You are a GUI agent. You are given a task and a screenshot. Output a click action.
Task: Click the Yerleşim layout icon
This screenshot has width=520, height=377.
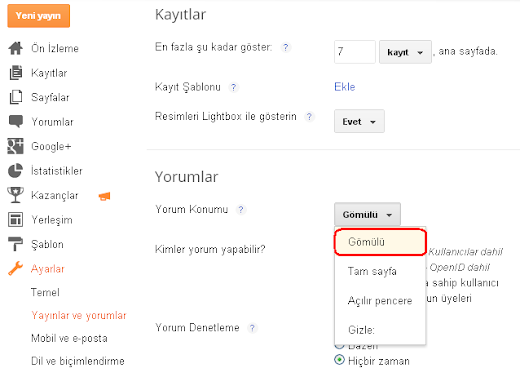pyautogui.click(x=15, y=220)
